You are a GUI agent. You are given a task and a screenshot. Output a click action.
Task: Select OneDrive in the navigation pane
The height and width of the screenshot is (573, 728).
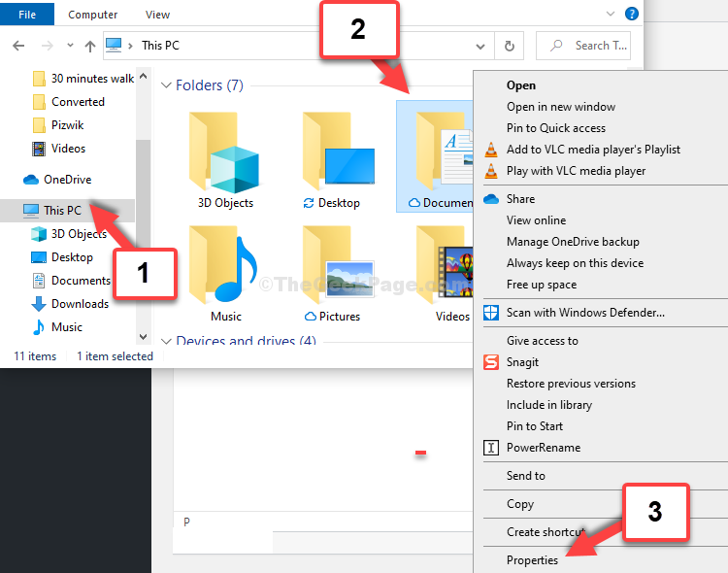57,180
